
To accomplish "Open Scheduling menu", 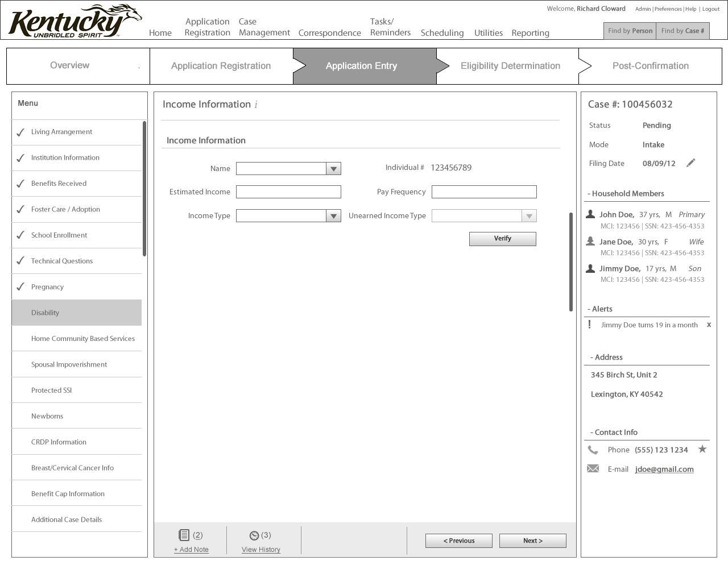I will [442, 33].
